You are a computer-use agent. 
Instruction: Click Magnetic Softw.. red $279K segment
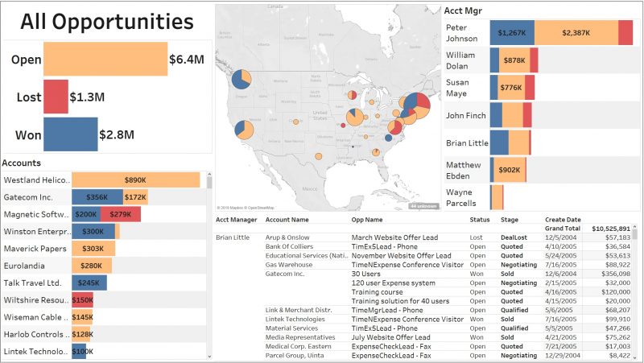coord(120,214)
